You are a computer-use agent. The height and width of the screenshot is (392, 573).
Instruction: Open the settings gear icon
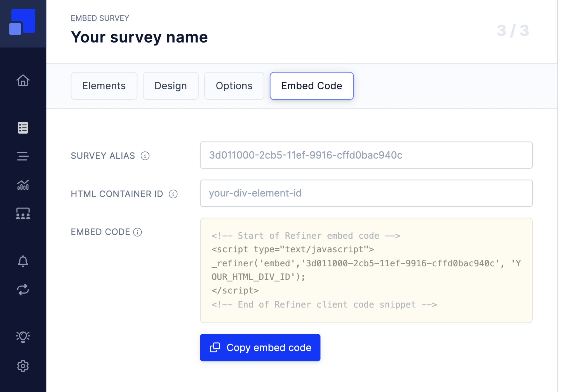pos(23,366)
